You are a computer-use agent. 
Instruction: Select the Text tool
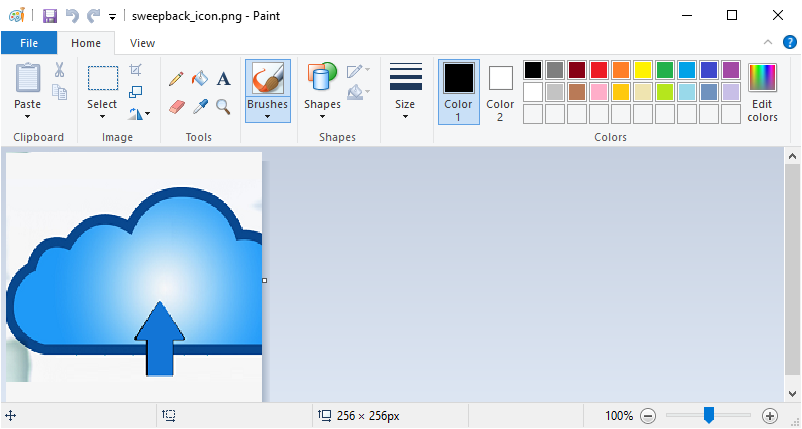click(x=223, y=79)
